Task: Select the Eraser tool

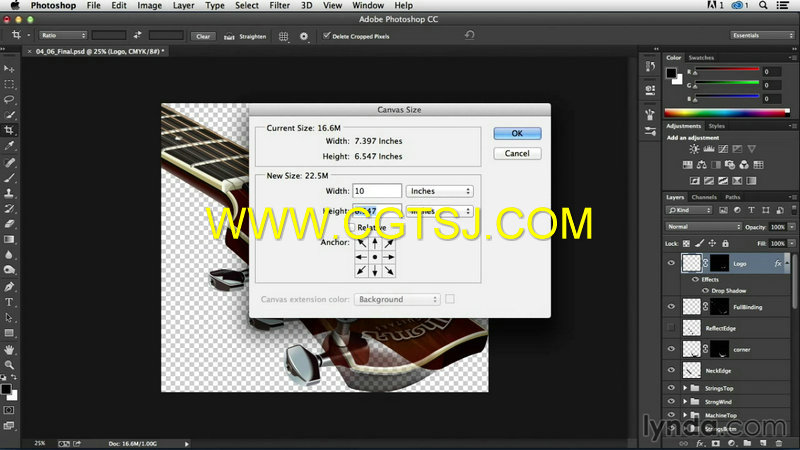Action: [9, 224]
